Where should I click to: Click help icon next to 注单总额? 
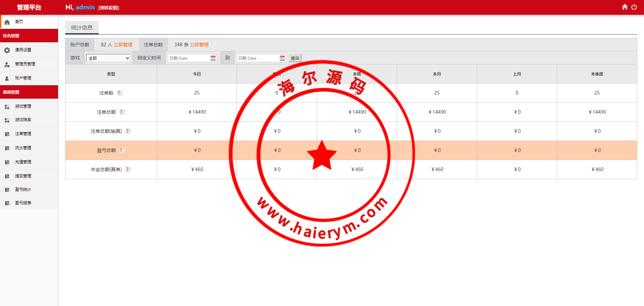click(121, 112)
